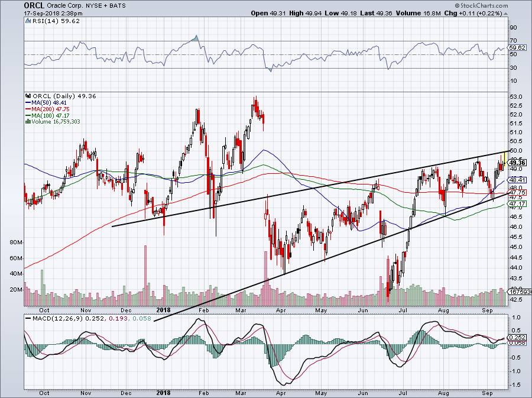Select the 'MACD(12,26,9) 0.252' indicator label
The image size is (532, 398).
[x=69, y=319]
